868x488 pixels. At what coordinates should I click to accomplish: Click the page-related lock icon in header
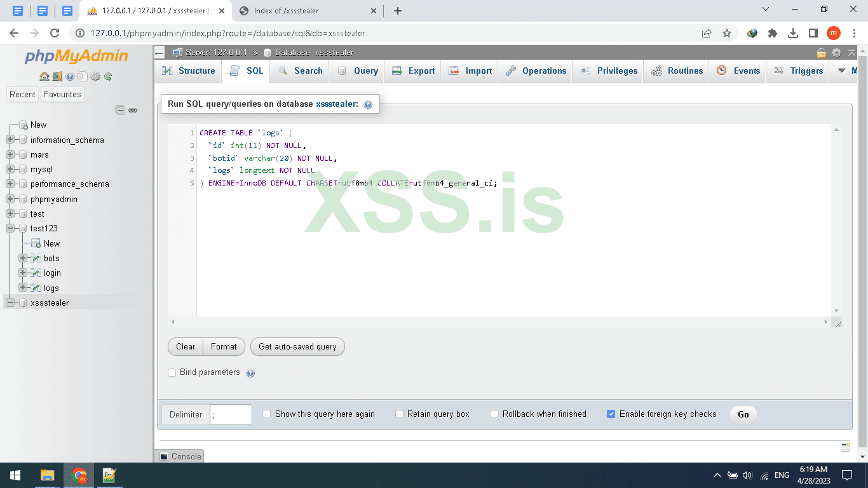821,53
